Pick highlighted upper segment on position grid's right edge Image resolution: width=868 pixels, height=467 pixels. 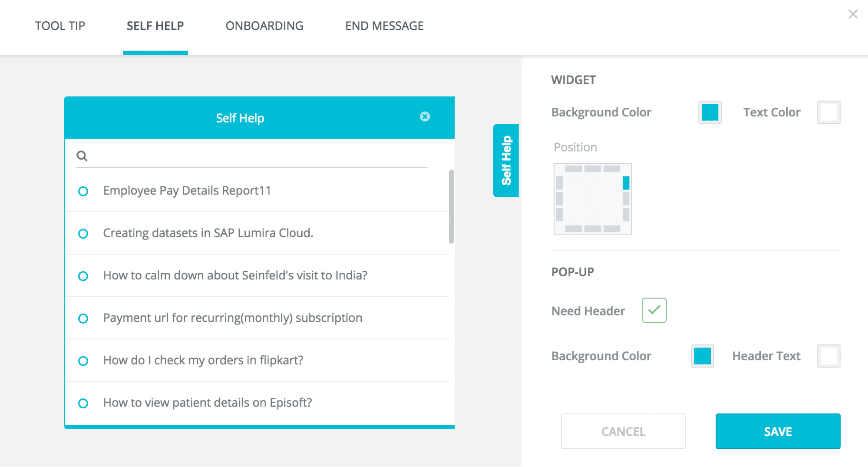pyautogui.click(x=626, y=183)
